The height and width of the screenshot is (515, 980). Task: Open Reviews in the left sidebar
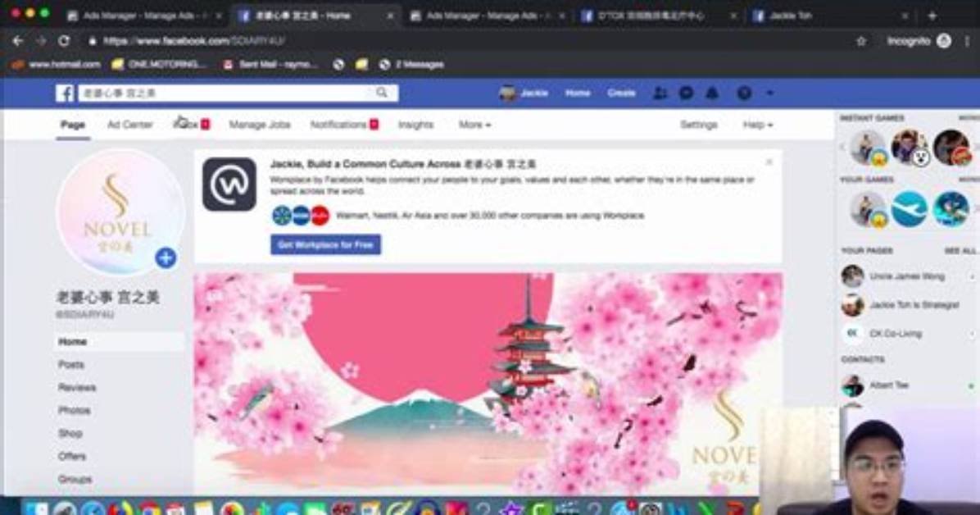[77, 387]
